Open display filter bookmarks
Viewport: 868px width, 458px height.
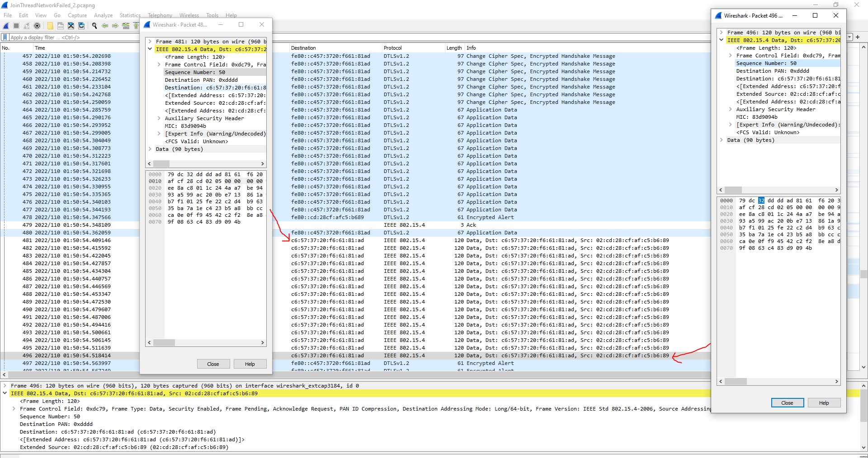click(5, 37)
